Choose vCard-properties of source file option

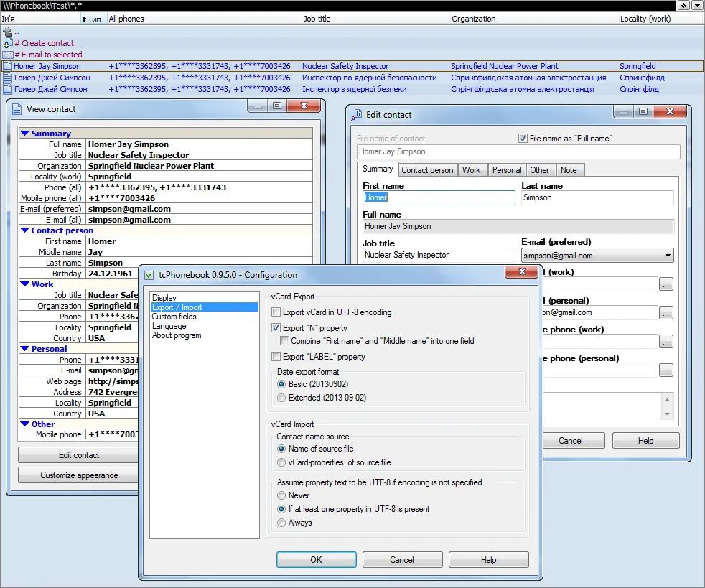coord(281,462)
